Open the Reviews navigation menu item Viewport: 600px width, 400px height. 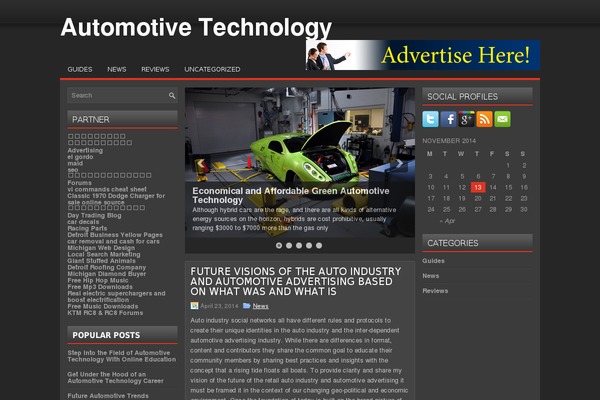point(155,69)
